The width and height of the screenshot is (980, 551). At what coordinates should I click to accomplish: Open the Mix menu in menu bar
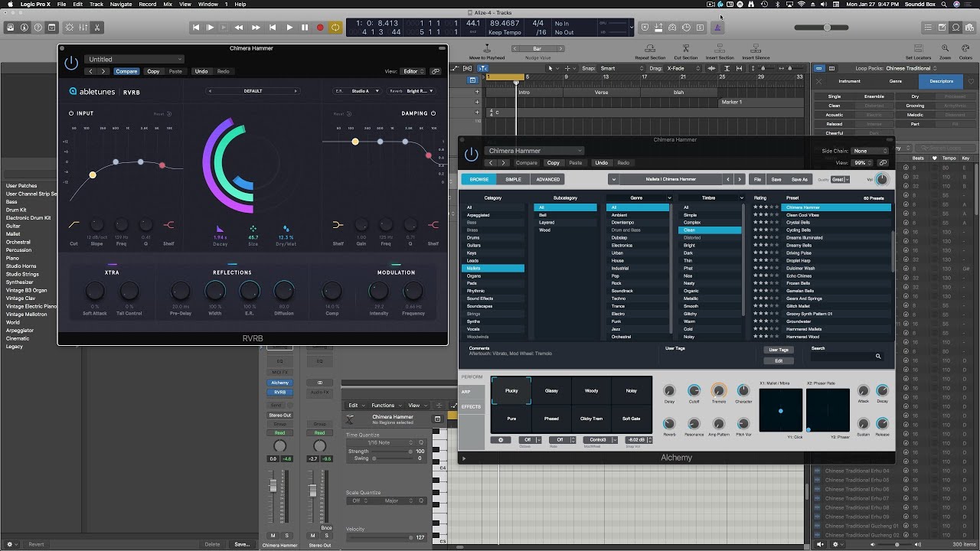(x=168, y=4)
